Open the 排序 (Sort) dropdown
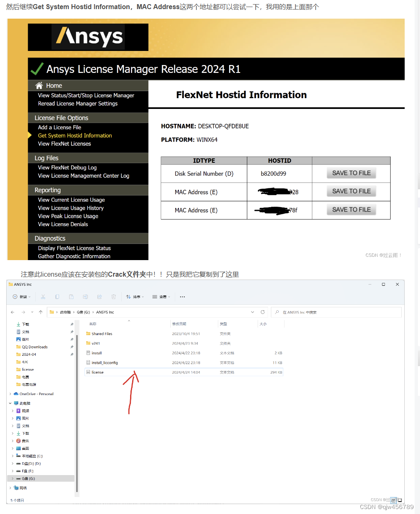Screen dimensions: 420x514 (135, 297)
